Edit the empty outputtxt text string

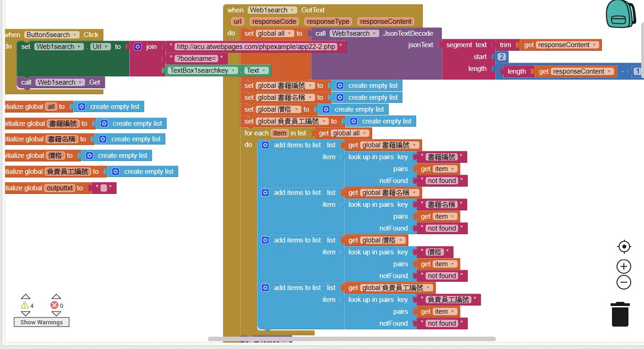[x=104, y=188]
